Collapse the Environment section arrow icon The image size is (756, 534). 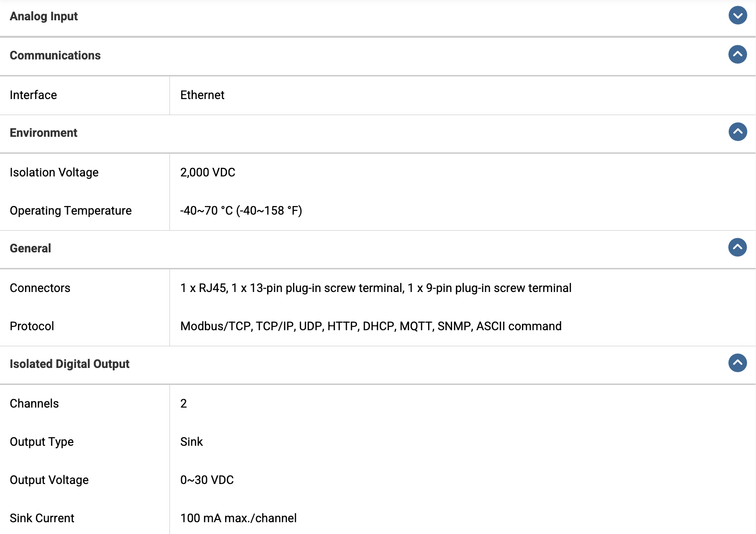click(738, 132)
